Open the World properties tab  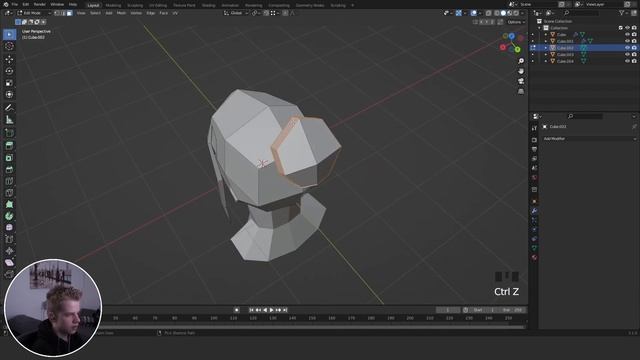pyautogui.click(x=534, y=178)
